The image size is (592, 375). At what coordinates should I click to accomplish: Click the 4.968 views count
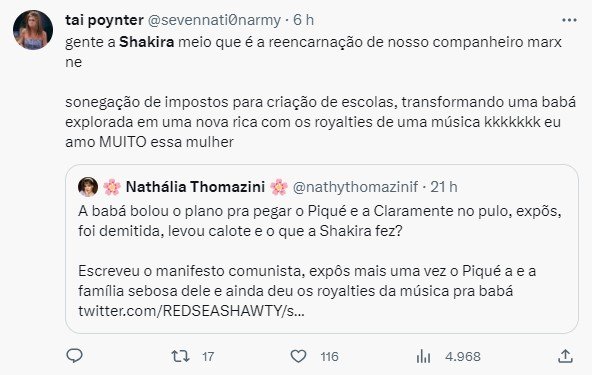pos(462,356)
